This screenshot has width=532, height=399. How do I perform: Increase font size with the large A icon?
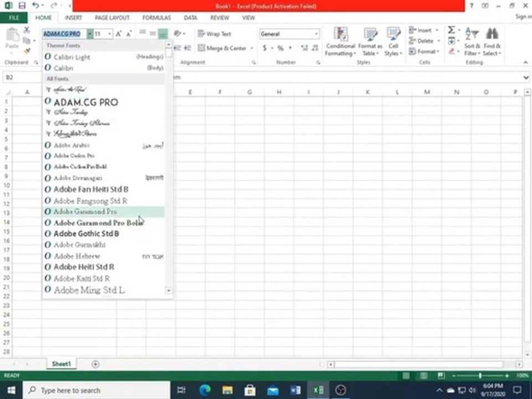[119, 34]
